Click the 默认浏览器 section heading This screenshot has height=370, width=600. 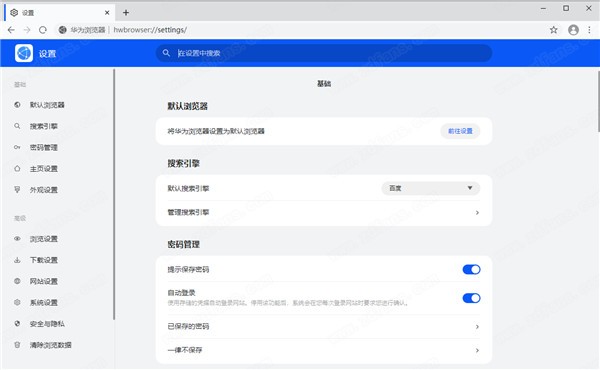click(188, 106)
